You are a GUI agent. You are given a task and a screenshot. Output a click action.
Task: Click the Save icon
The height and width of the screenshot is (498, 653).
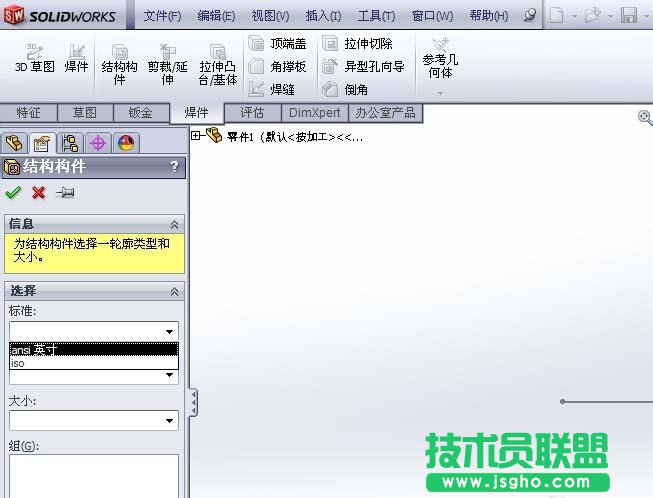(x=629, y=15)
